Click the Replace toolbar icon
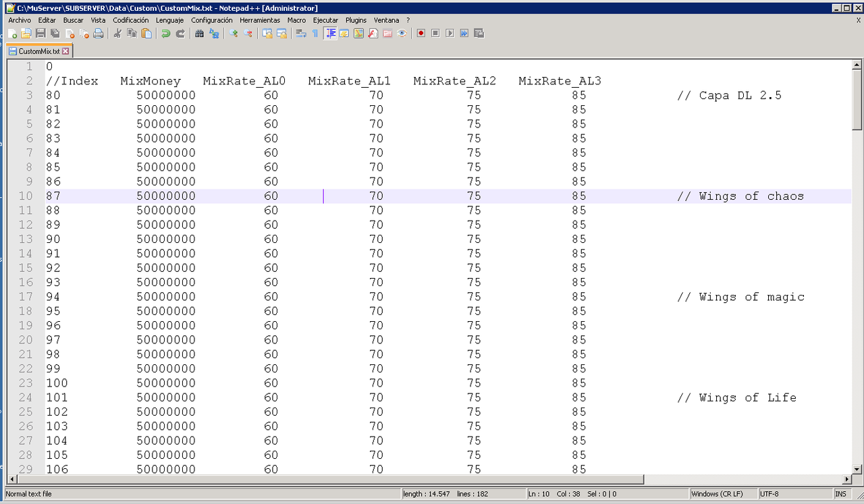This screenshot has height=504, width=864. (x=214, y=33)
